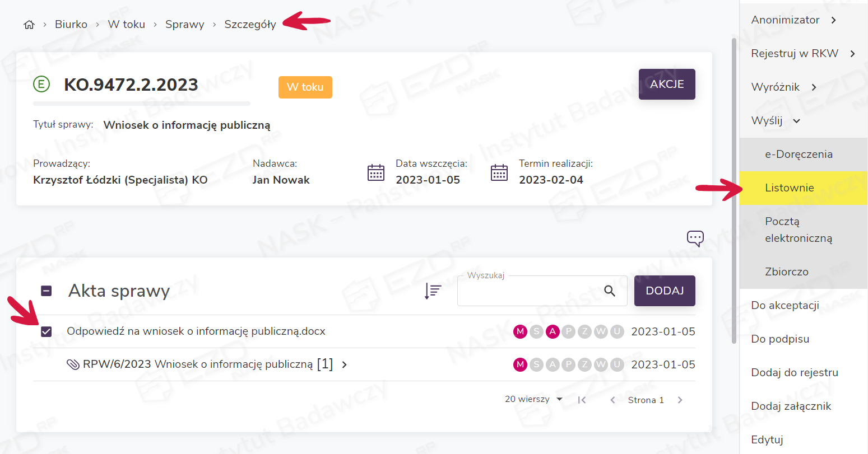Click the calendar icon beside Data wszczęcia
Screen dimensions: 868x454
[x=376, y=172]
